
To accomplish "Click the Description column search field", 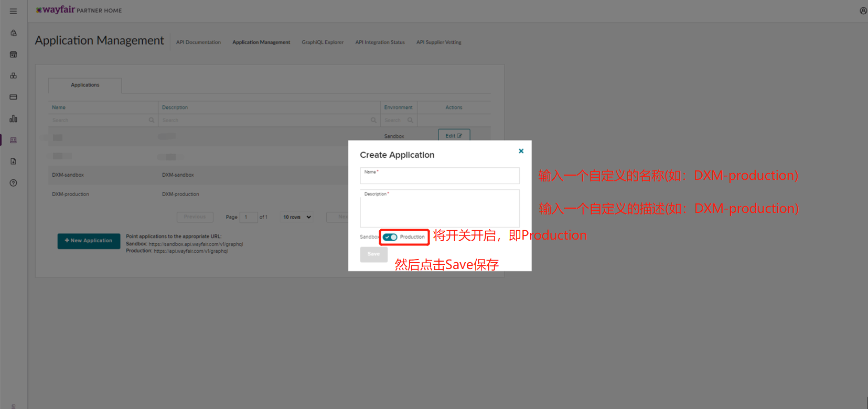I will coord(269,120).
